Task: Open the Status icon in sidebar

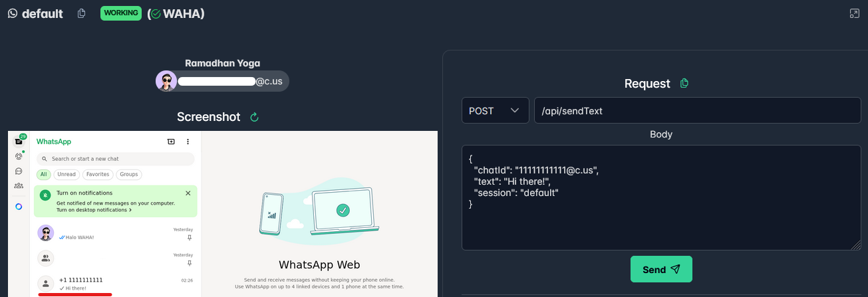Action: 19,156
